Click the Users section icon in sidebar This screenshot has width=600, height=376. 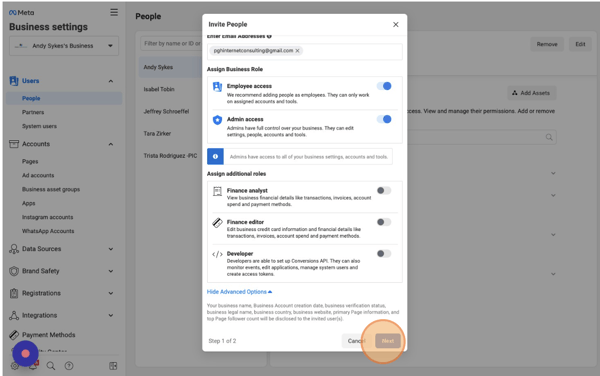pyautogui.click(x=14, y=81)
